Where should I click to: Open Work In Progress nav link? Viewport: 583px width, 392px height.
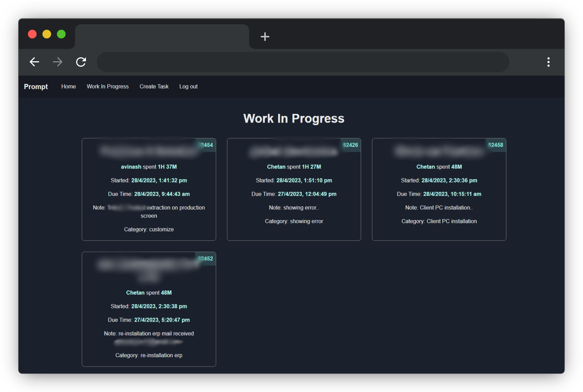click(x=108, y=87)
